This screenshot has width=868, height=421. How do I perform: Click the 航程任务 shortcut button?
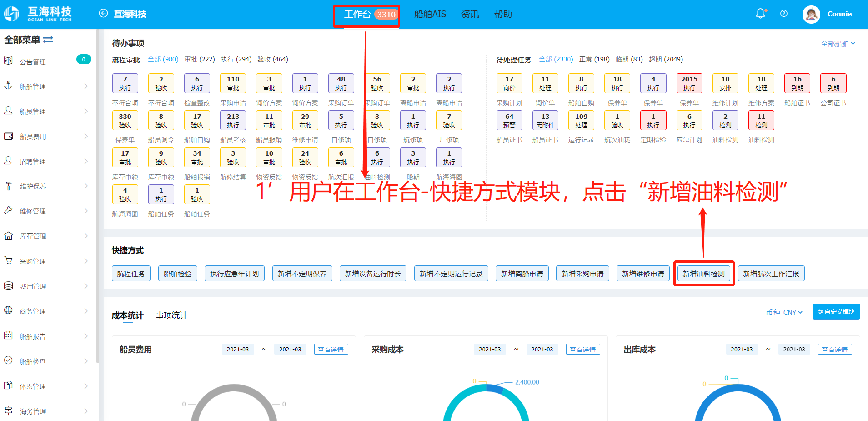tap(131, 274)
